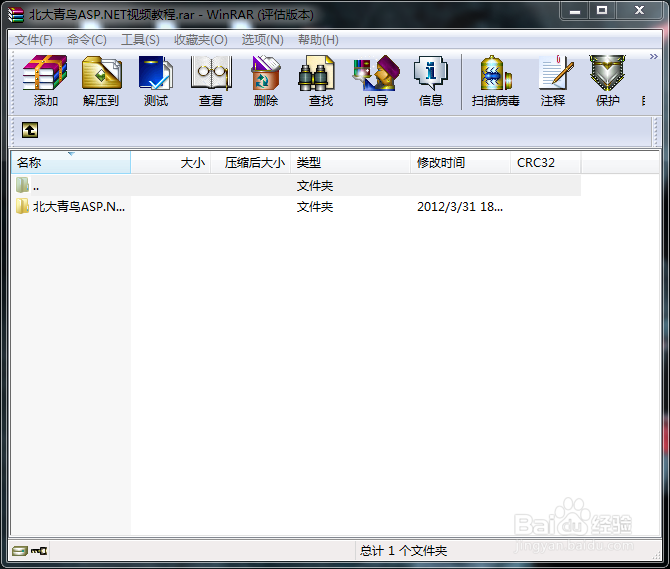Click the Protect (保护) shield icon
This screenshot has height=569, width=670.
point(607,81)
